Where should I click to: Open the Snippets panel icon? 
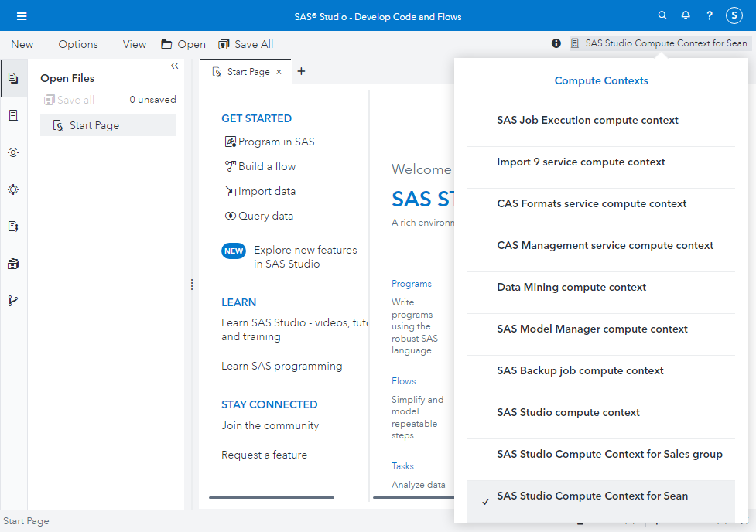13,226
